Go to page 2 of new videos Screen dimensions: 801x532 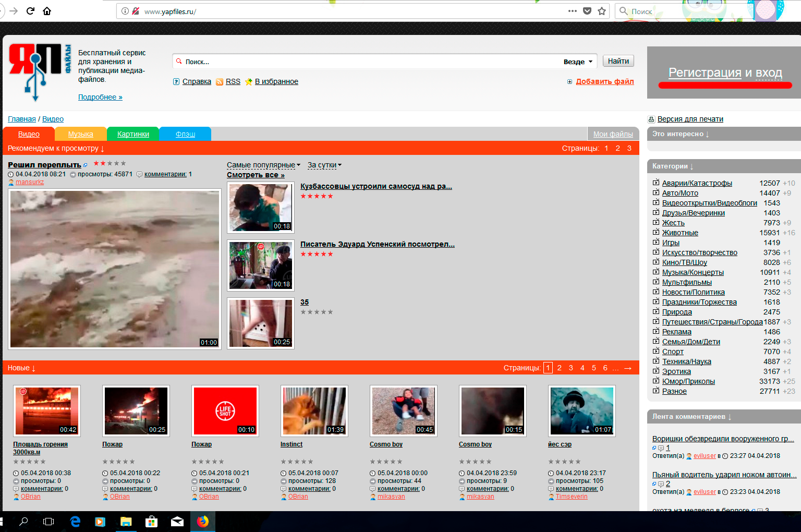(x=560, y=368)
